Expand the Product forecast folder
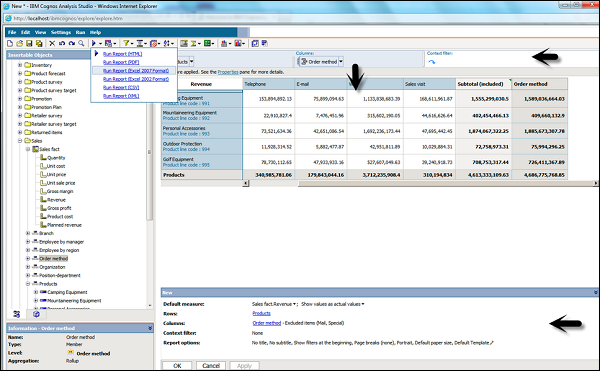Screen dimensions: 600x371 [20, 73]
